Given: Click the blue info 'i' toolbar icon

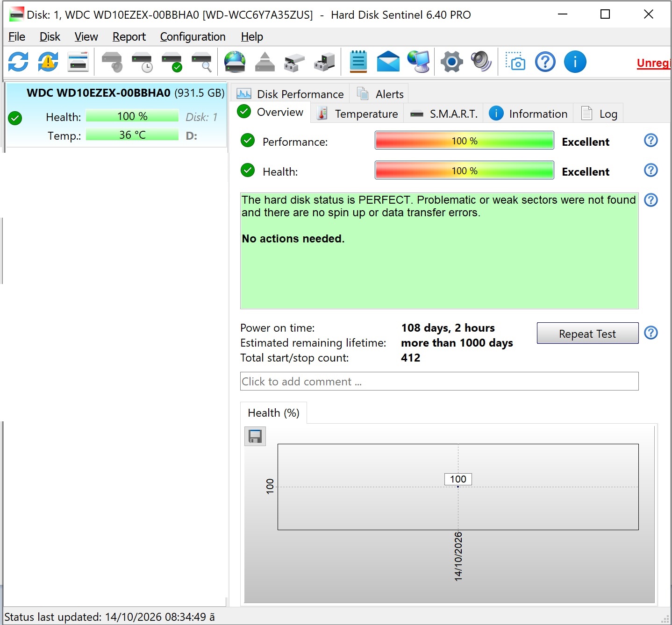Looking at the screenshot, I should [575, 62].
